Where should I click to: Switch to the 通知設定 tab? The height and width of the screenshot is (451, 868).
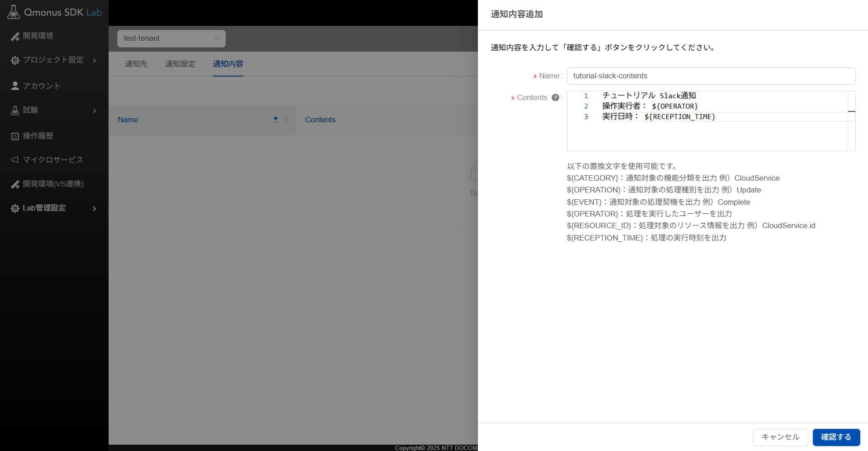point(180,64)
